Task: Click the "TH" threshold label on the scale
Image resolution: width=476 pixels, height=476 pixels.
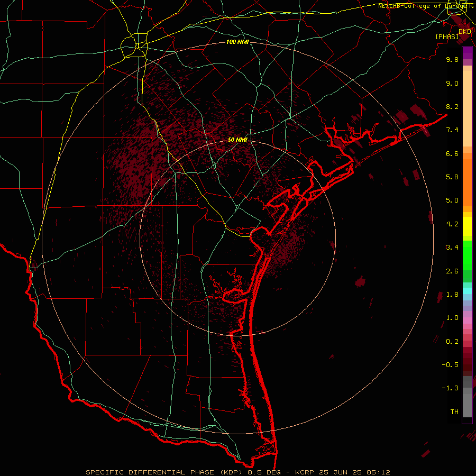Action: point(454,412)
